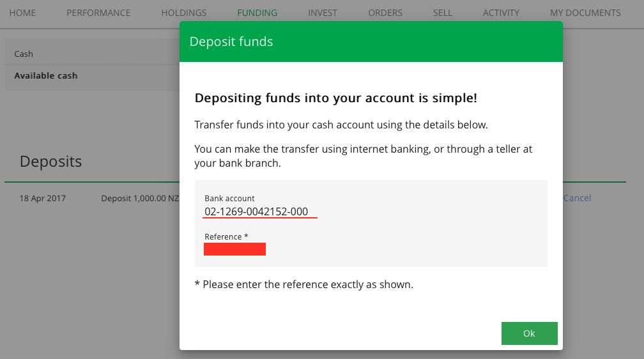Go to MY DOCUMENTS tab
This screenshot has width=644, height=359.
click(x=585, y=13)
